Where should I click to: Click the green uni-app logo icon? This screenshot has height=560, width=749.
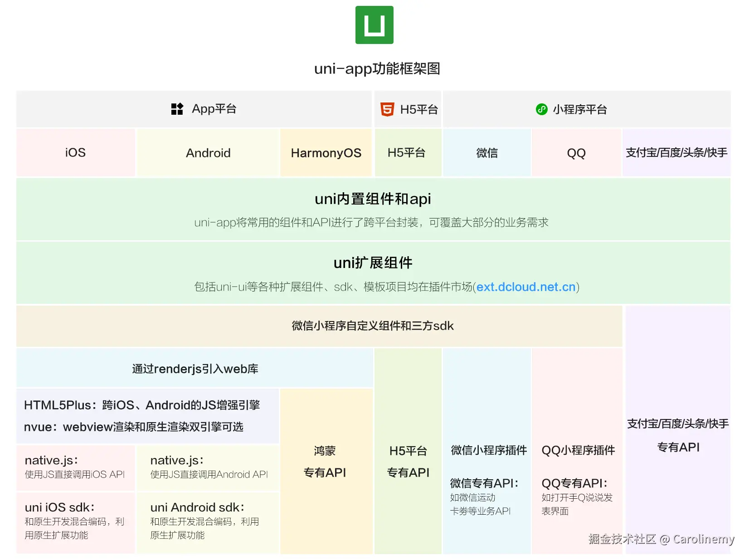click(374, 25)
